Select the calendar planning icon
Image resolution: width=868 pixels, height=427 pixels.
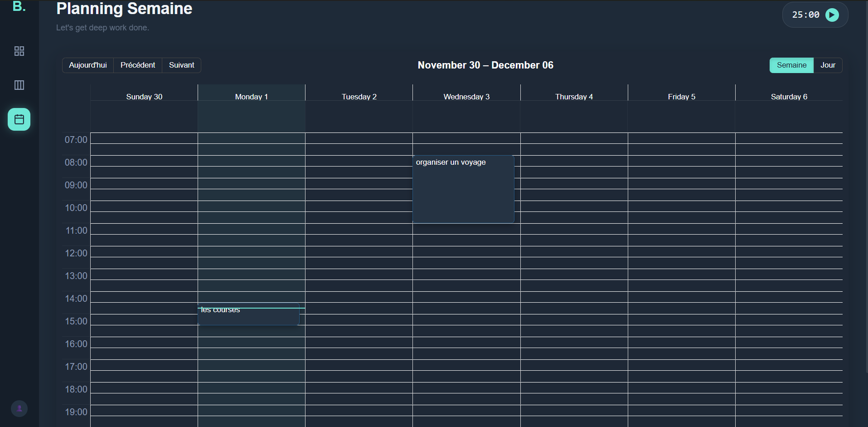[x=19, y=119]
